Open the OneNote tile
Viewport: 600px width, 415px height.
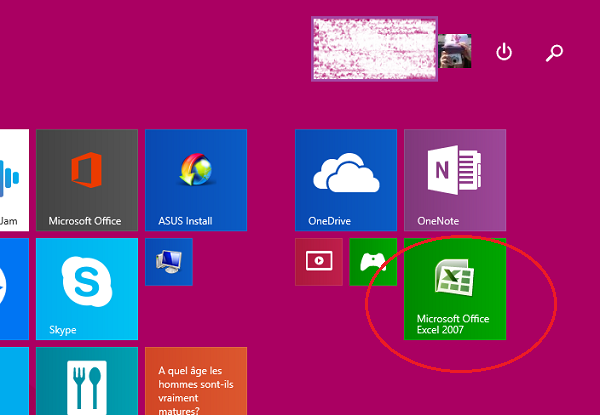point(455,180)
